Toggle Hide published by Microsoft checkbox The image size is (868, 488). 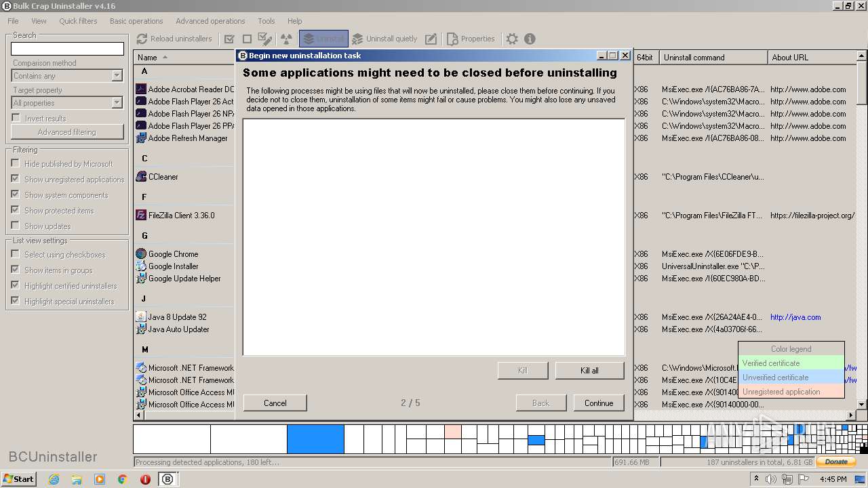[x=15, y=163]
